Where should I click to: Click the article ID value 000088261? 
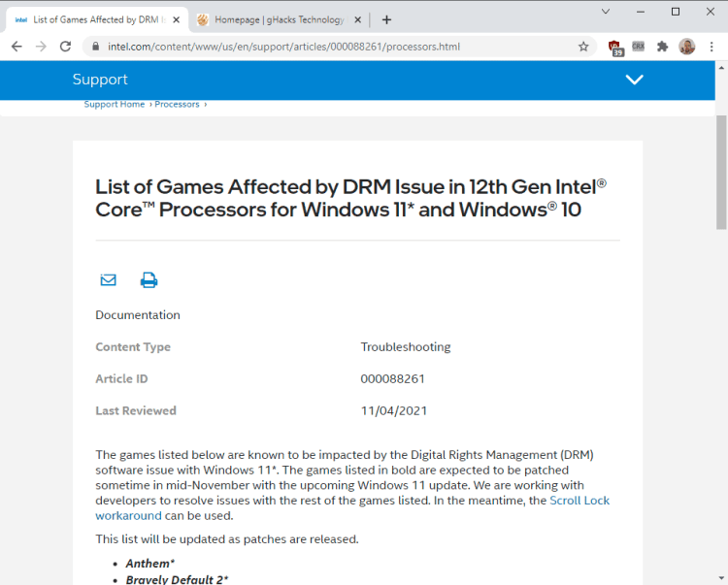(x=393, y=378)
